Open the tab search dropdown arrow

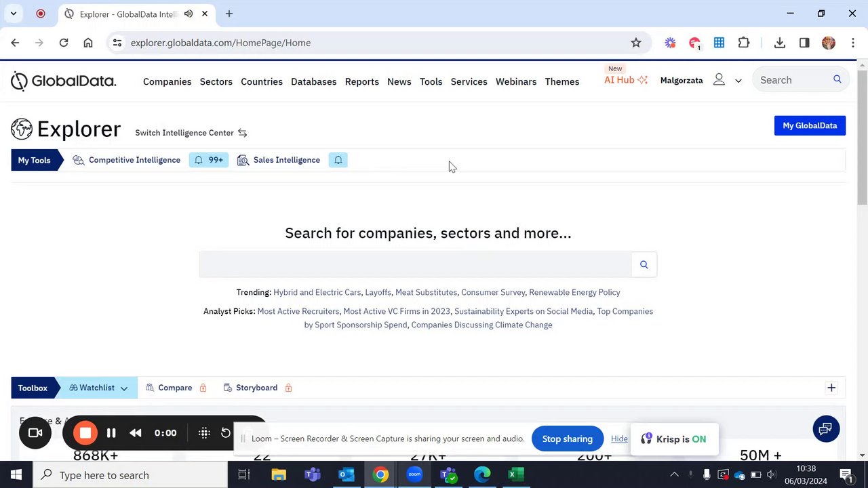(14, 14)
